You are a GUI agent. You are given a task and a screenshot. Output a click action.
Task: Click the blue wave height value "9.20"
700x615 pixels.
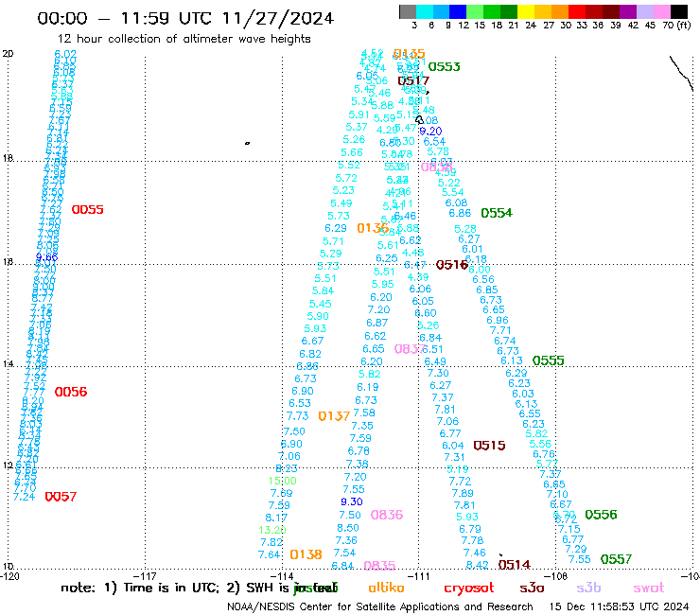coord(430,132)
